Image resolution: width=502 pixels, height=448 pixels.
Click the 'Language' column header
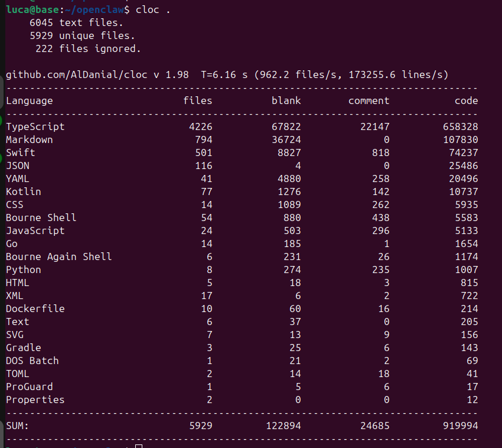tap(30, 100)
